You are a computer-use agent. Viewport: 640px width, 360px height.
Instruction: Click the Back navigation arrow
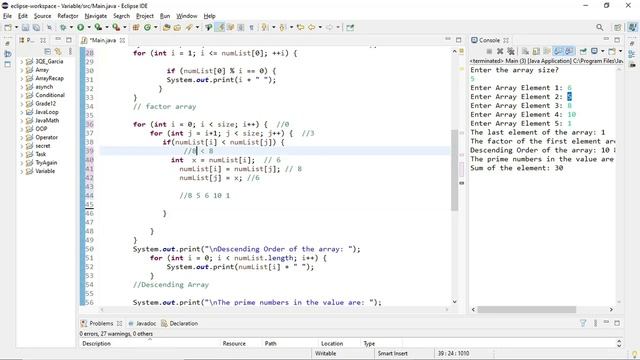(311, 27)
